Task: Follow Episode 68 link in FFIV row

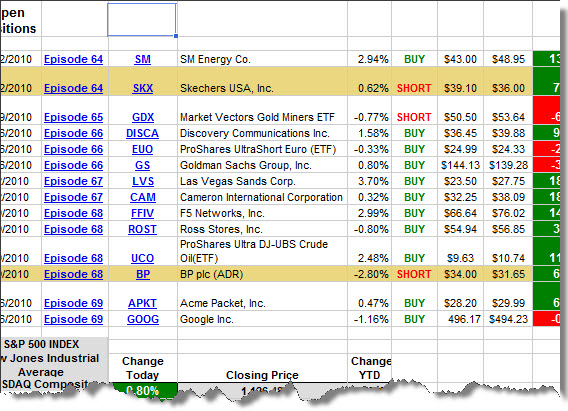Action: click(74, 213)
